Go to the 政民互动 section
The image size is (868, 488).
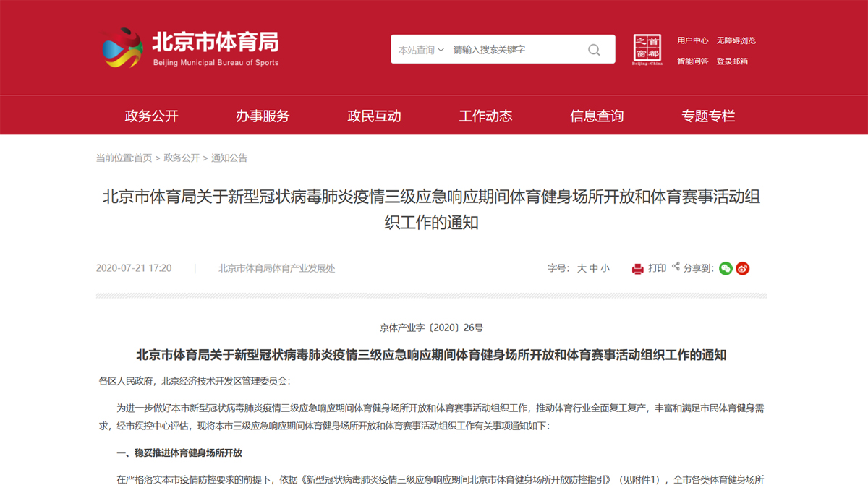coord(374,116)
